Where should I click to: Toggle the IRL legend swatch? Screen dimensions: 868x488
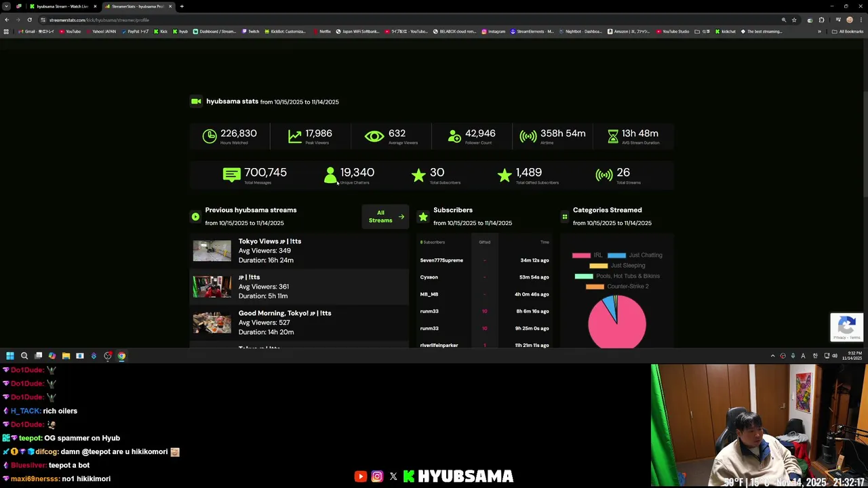click(581, 256)
